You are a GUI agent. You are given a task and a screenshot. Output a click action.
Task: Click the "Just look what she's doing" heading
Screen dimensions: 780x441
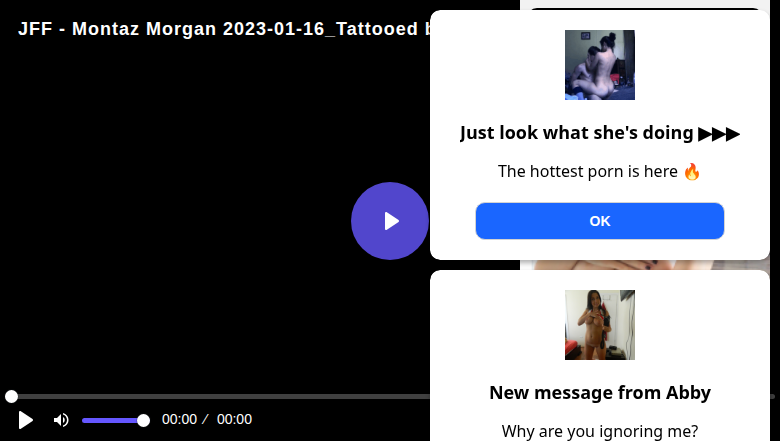(x=577, y=133)
